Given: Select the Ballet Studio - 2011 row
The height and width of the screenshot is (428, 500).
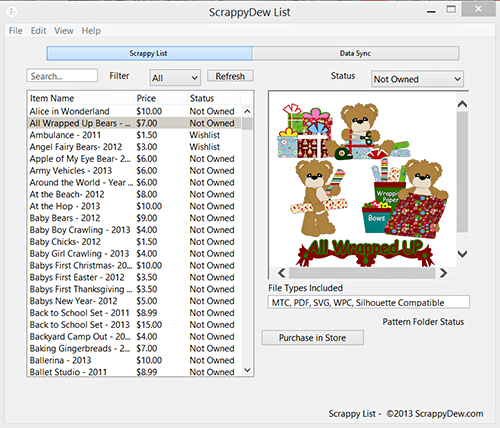Looking at the screenshot, I should (x=134, y=372).
